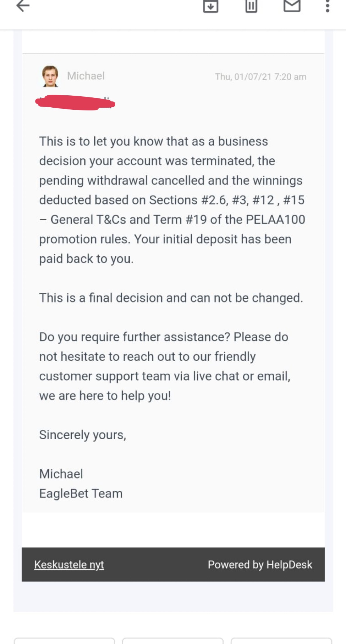Screen dimensions: 346x644
Task: Mark email as unread via envelope icon
Action: tap(292, 6)
